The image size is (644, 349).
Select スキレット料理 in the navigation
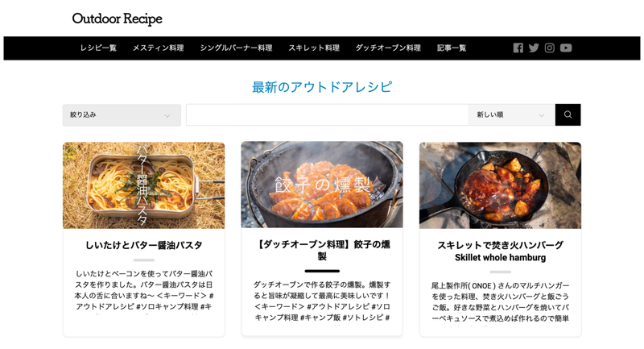click(x=314, y=48)
